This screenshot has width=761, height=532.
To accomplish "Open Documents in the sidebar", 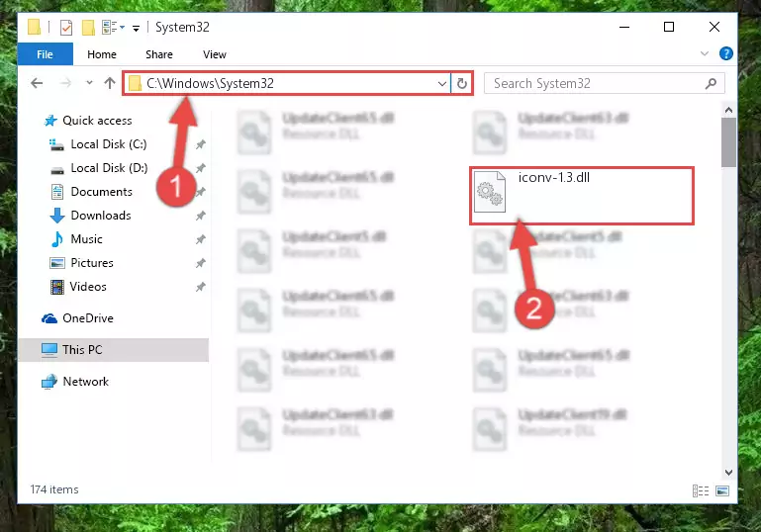I will coord(102,192).
